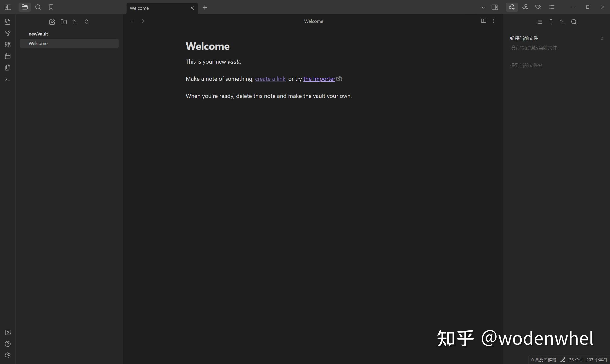Open the help icon

tap(8, 344)
